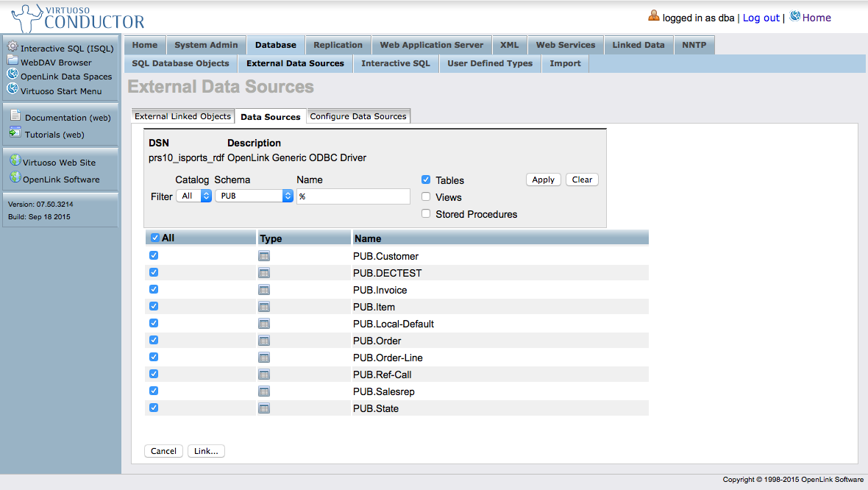The height and width of the screenshot is (490, 868).
Task: Uncheck the Tables filter checkbox
Action: (426, 180)
